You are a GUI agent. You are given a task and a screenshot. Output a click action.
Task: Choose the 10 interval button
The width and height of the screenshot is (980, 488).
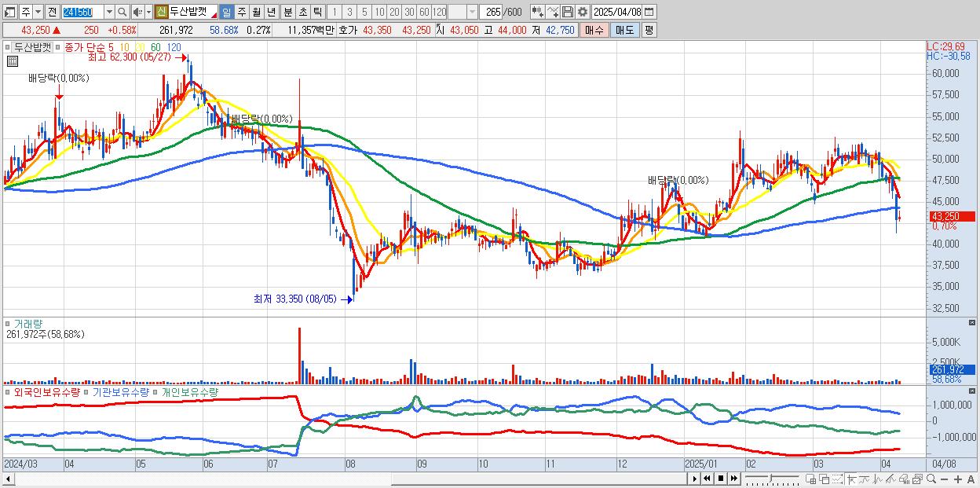[379, 12]
